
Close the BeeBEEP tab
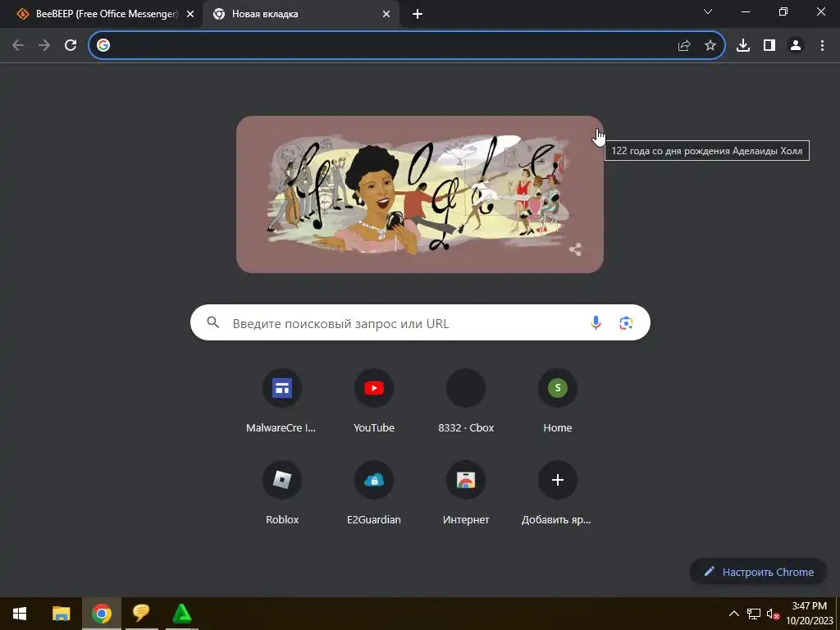tap(190, 15)
